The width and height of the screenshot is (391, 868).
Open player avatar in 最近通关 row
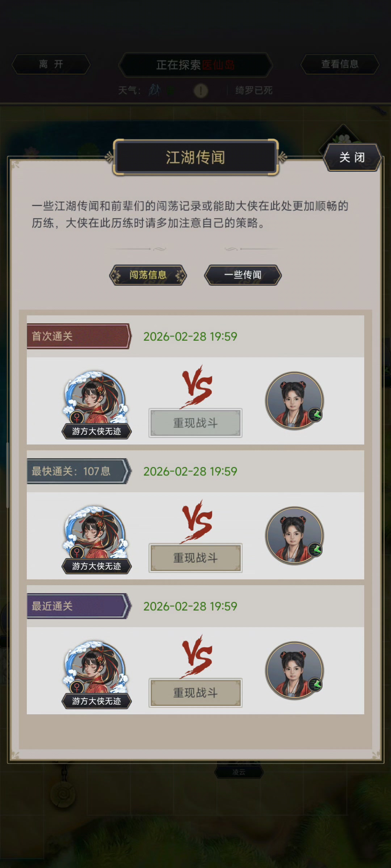[x=96, y=670]
